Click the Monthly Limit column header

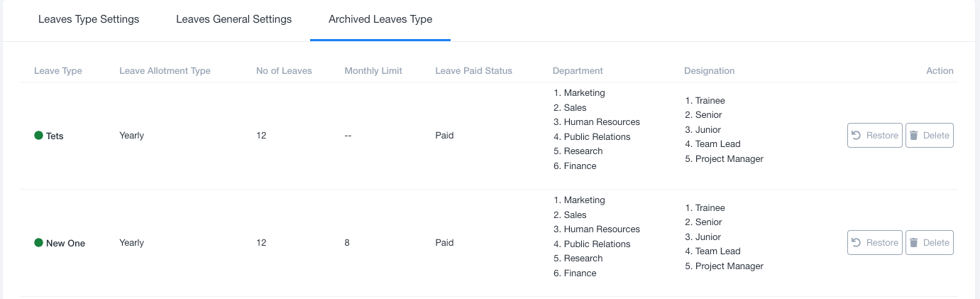click(x=373, y=71)
